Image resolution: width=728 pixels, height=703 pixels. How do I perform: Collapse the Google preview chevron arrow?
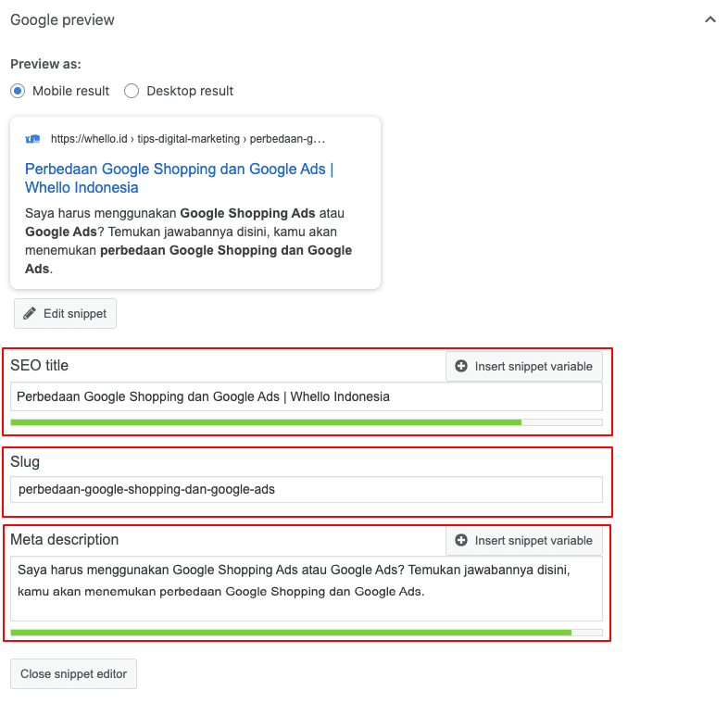(710, 19)
